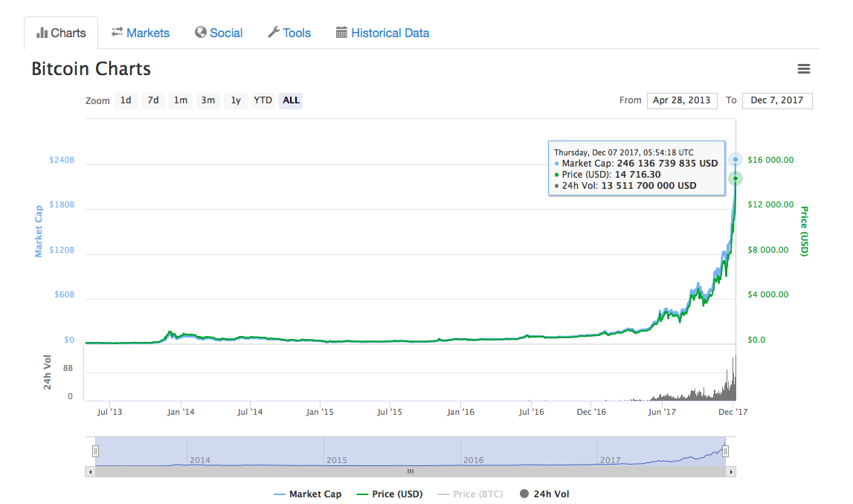Screen dimensions: 853x504
Task: Click the $240B market cap axis label
Action: 62,160
